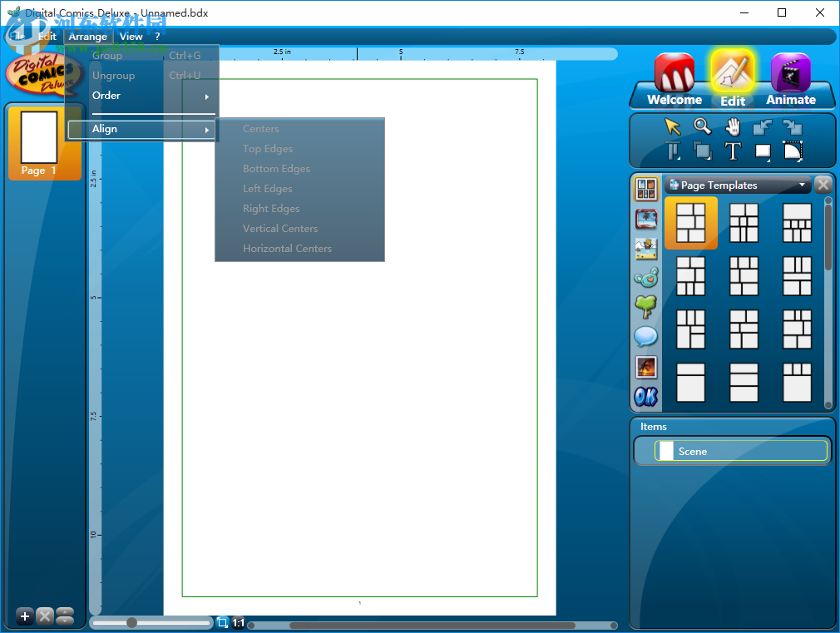Select the second template in the first row
840x633 pixels.
[x=744, y=223]
